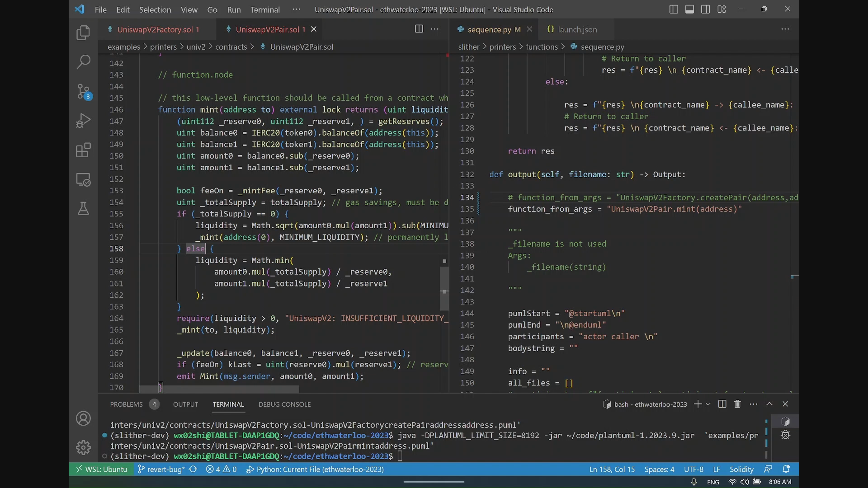Open the Edit menu

pos(123,9)
